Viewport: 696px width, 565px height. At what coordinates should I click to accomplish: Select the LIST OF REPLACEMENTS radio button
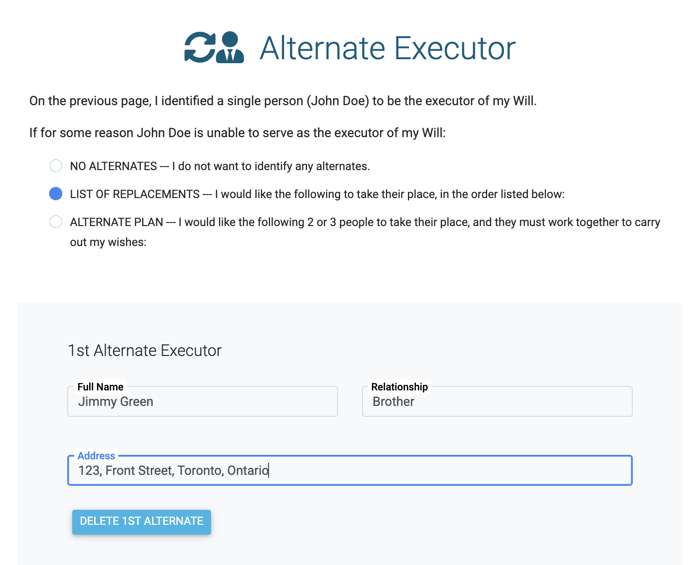click(55, 194)
